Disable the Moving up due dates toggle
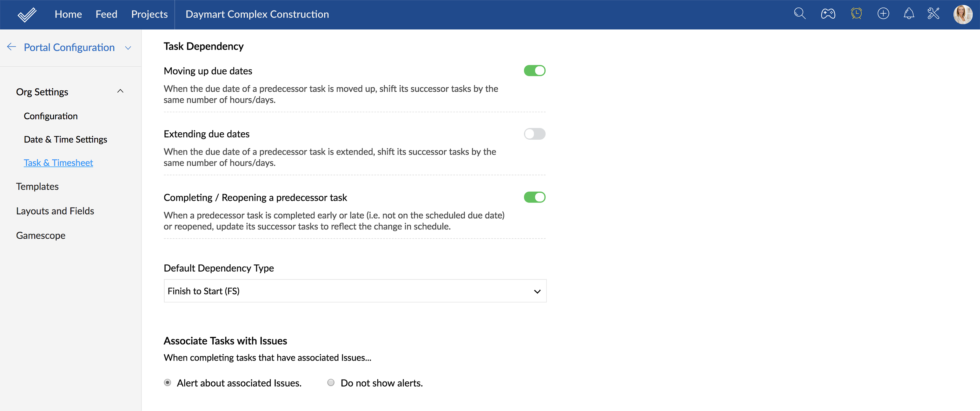This screenshot has height=411, width=980. 534,71
